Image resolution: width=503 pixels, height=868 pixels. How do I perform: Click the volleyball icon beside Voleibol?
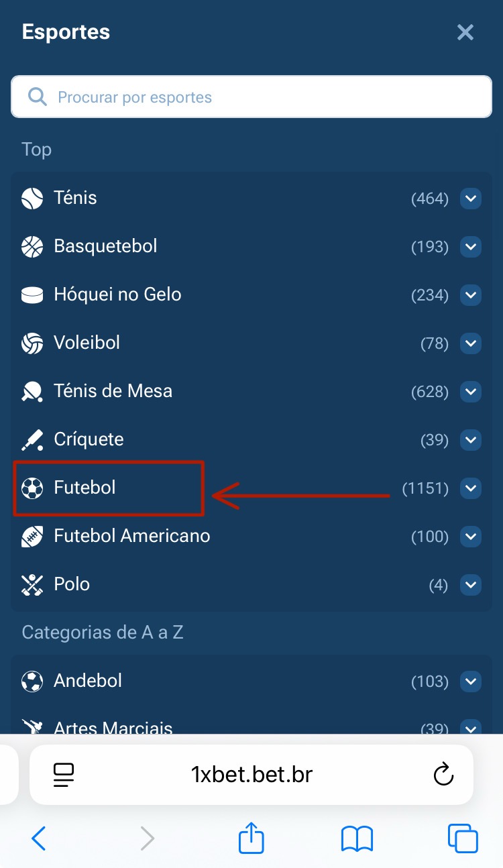[32, 343]
